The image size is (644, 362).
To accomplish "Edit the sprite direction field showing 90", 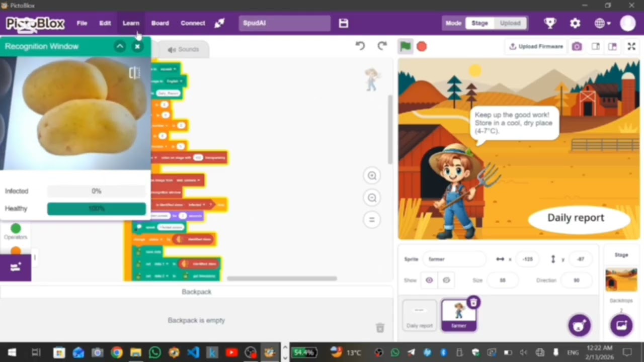I will tap(577, 280).
